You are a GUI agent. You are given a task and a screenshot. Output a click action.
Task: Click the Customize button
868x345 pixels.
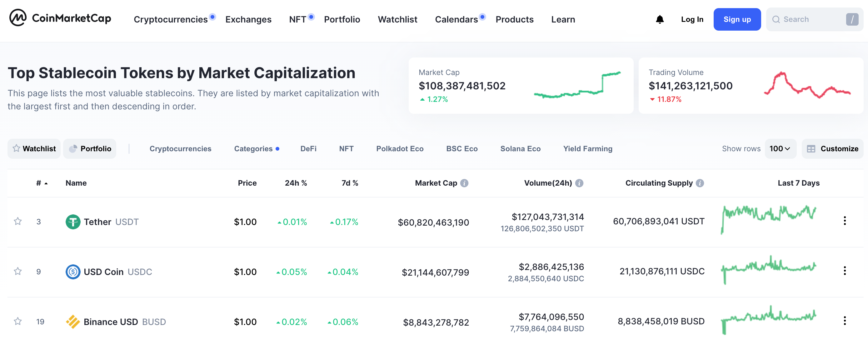[832, 148]
